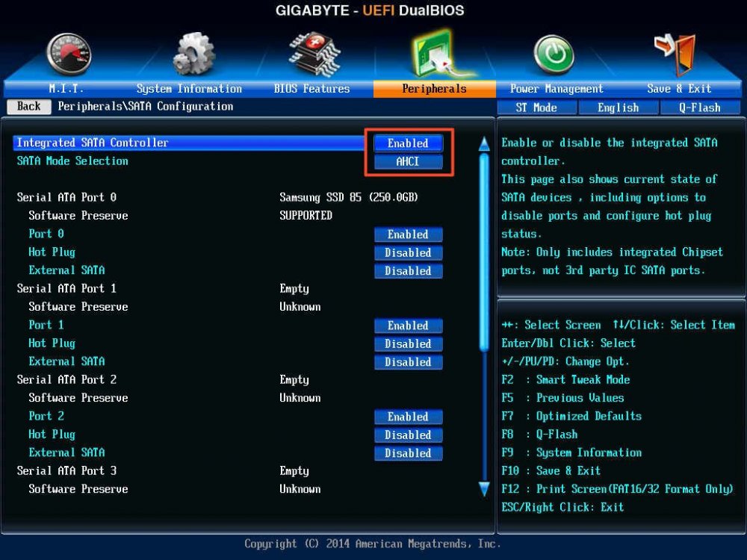Change the Port 0 Enabled setting
Image resolution: width=747 pixels, height=560 pixels.
408,234
